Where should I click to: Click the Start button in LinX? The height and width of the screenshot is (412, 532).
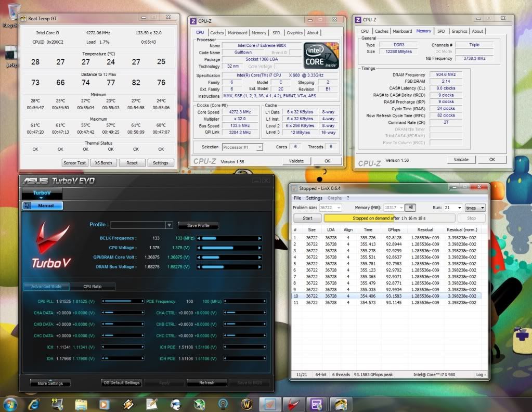(x=307, y=218)
